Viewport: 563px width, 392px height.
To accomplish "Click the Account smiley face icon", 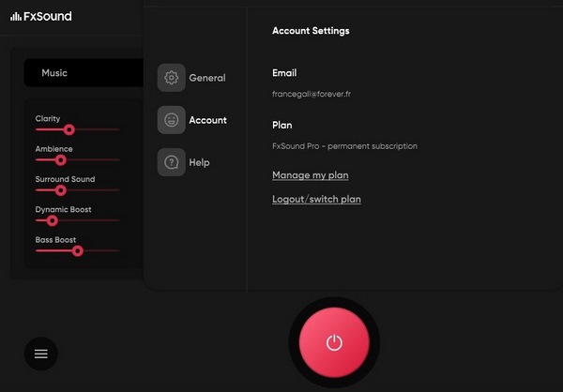I will pyautogui.click(x=172, y=120).
